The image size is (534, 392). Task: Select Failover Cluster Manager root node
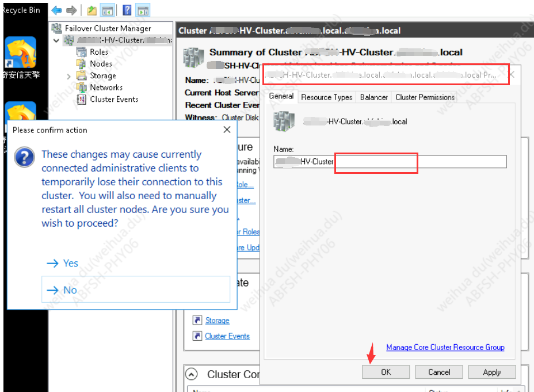pyautogui.click(x=108, y=28)
